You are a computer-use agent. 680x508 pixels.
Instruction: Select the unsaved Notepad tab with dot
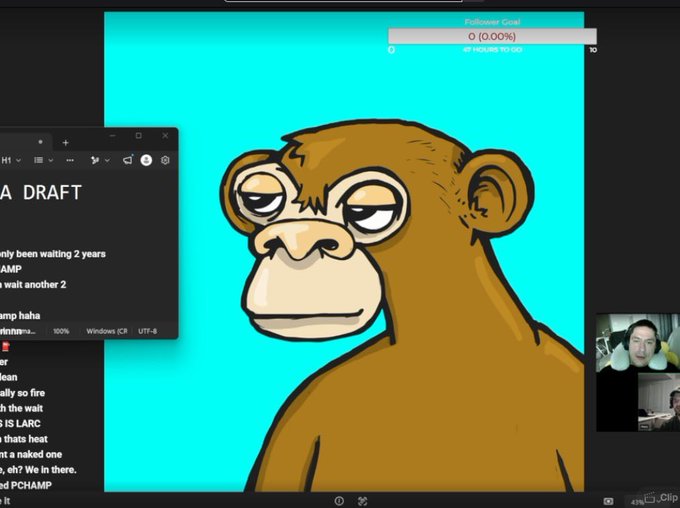26,142
